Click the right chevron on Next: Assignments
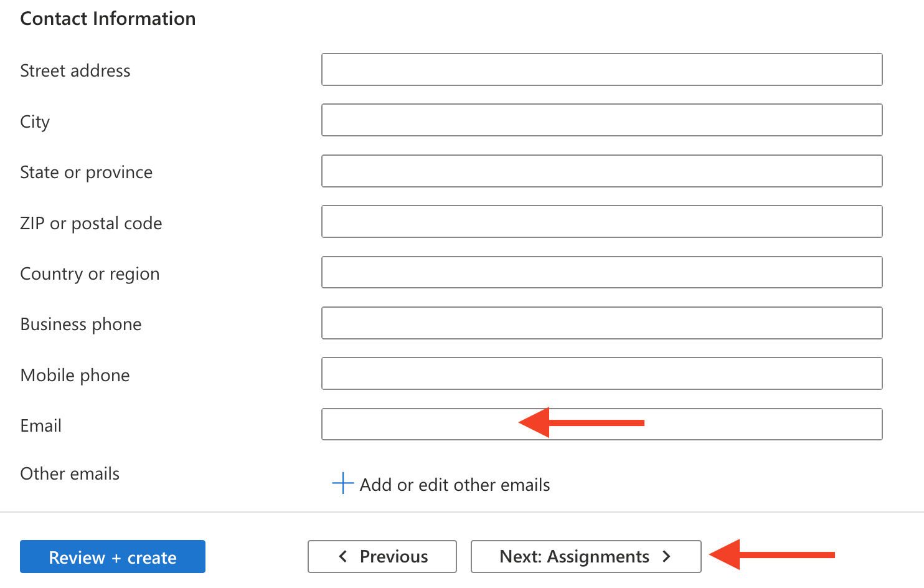 click(x=666, y=556)
